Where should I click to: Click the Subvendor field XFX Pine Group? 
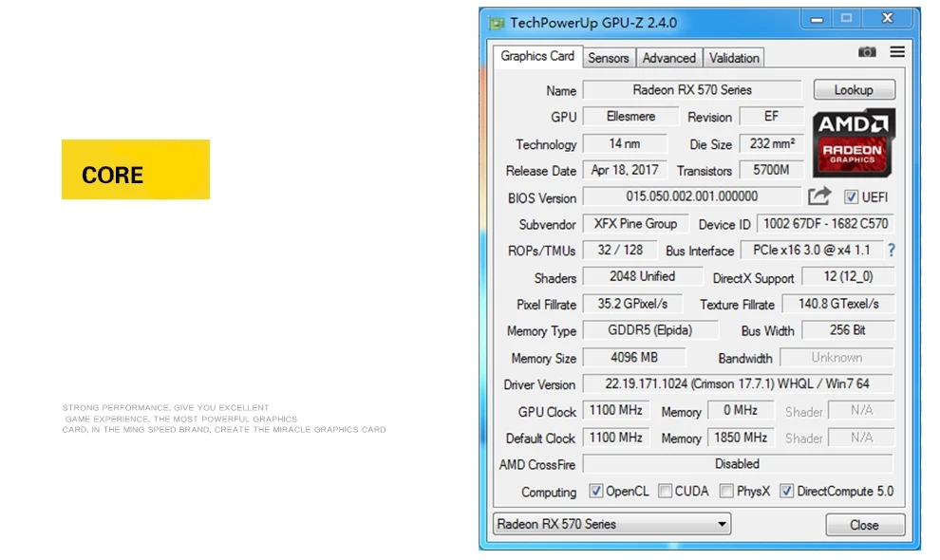[635, 224]
